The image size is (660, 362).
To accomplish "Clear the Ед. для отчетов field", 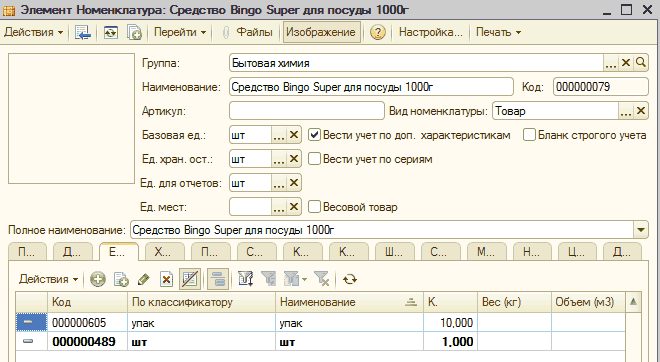I will tap(293, 183).
